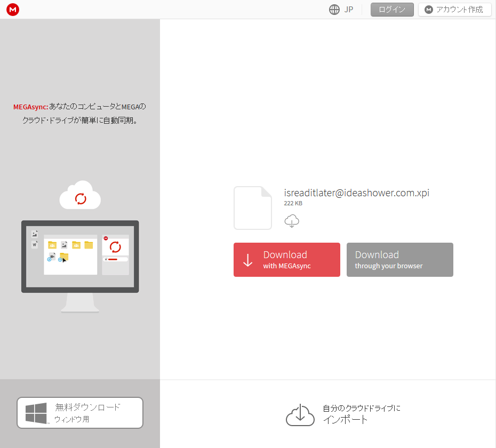Viewport: 496px width, 448px height.
Task: Click the 222 KB file size label
Action: click(x=293, y=203)
